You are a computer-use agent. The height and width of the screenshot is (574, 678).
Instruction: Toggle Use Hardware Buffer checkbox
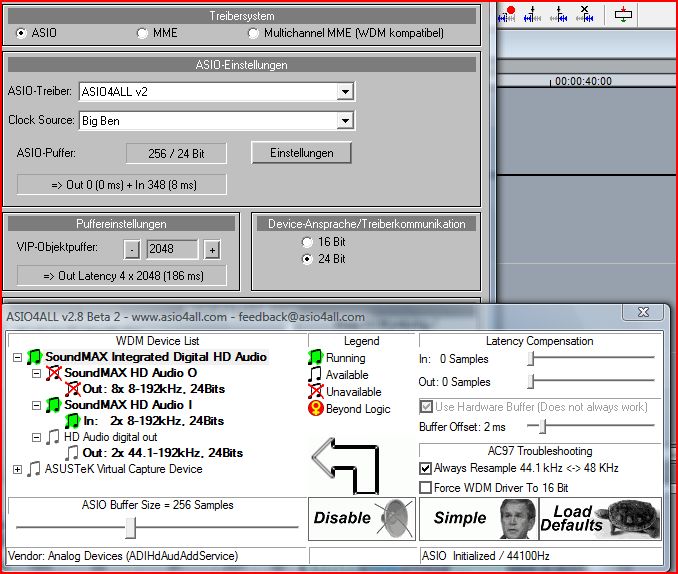[x=426, y=407]
